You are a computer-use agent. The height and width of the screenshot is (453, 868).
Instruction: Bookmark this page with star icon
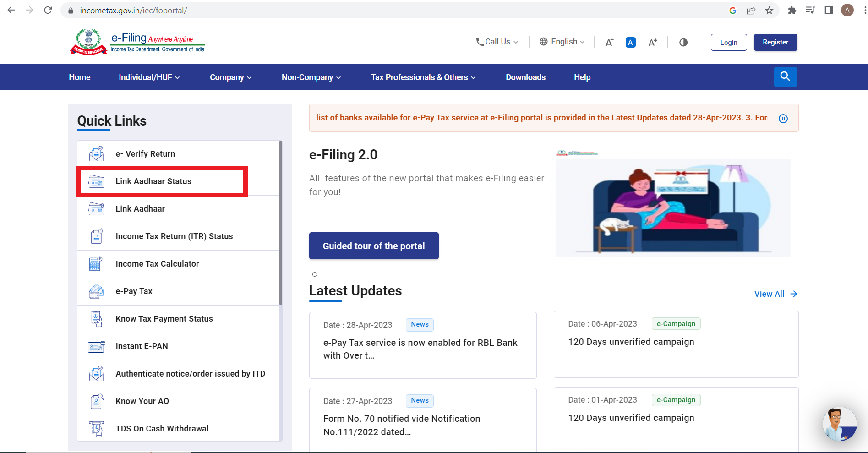coord(770,10)
